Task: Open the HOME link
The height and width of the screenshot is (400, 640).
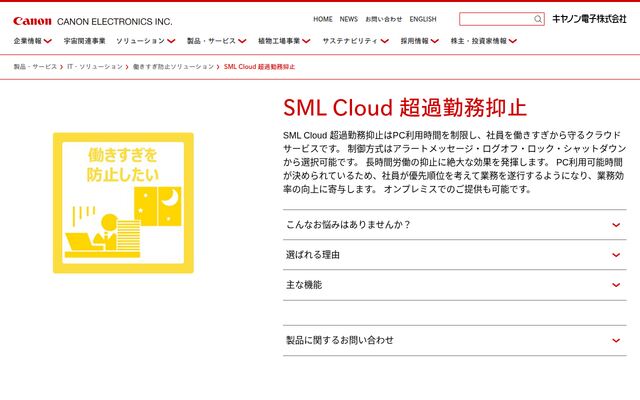Action: coord(322,19)
